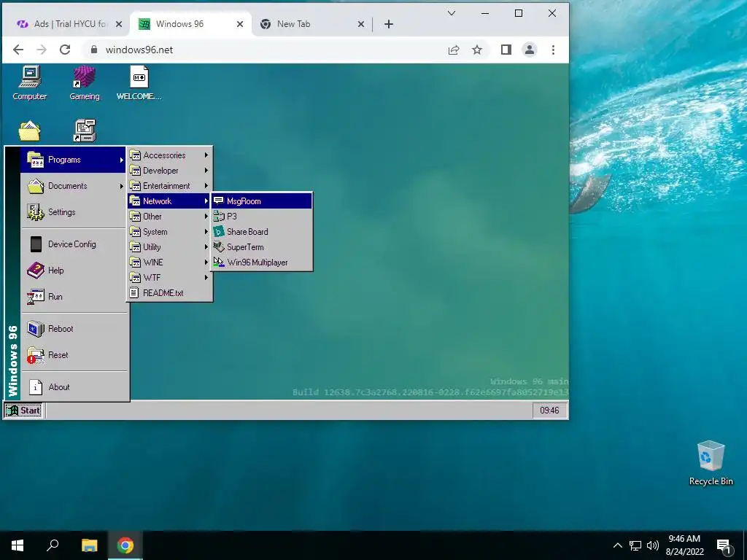Click the taskbar search magnifier
The width and height of the screenshot is (747, 560).
[53, 545]
